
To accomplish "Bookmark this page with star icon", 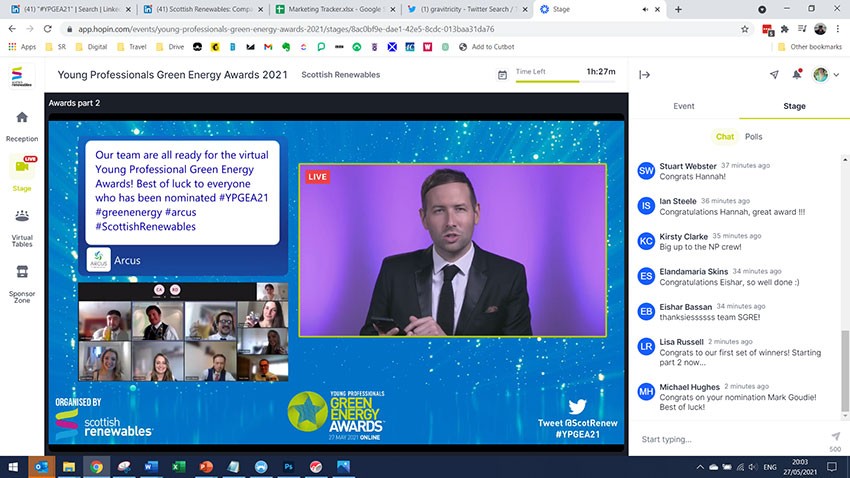I will point(745,29).
